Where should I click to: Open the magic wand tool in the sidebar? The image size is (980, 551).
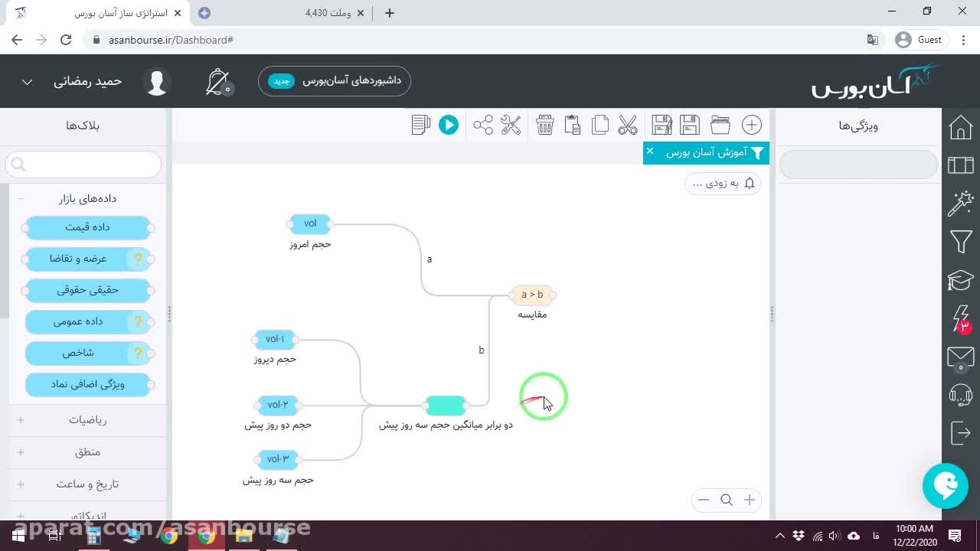(x=961, y=204)
